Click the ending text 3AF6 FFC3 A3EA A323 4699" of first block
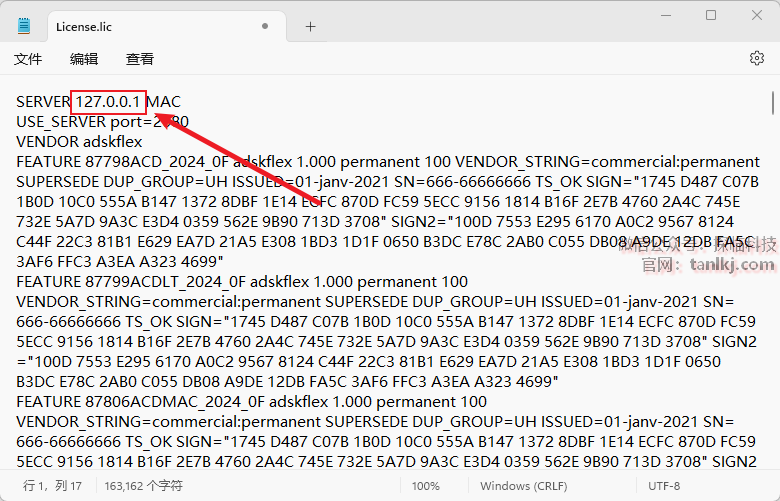Image resolution: width=780 pixels, height=501 pixels. pos(120,261)
